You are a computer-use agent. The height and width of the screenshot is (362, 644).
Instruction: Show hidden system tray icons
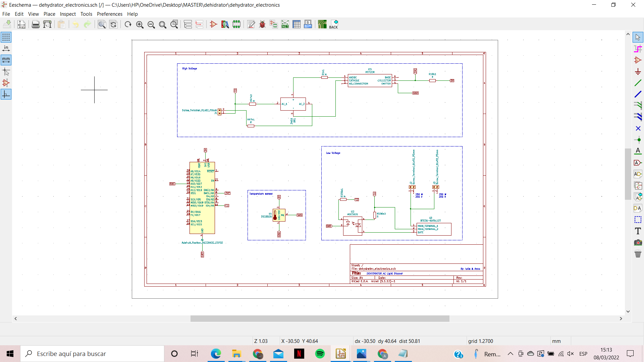pos(511,354)
